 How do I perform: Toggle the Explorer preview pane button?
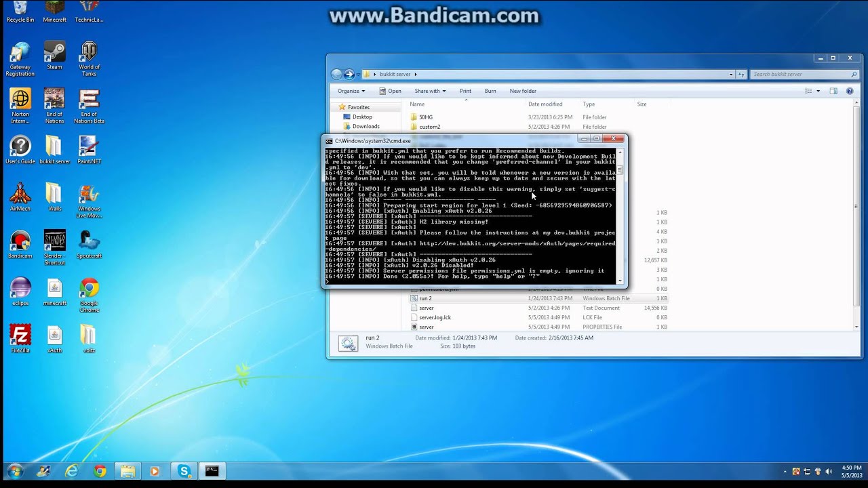tap(833, 91)
